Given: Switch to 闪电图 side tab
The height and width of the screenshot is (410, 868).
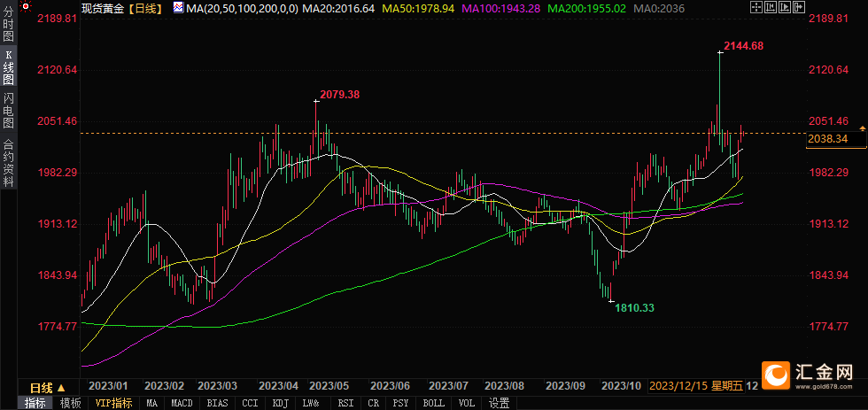Looking at the screenshot, I should [9, 111].
